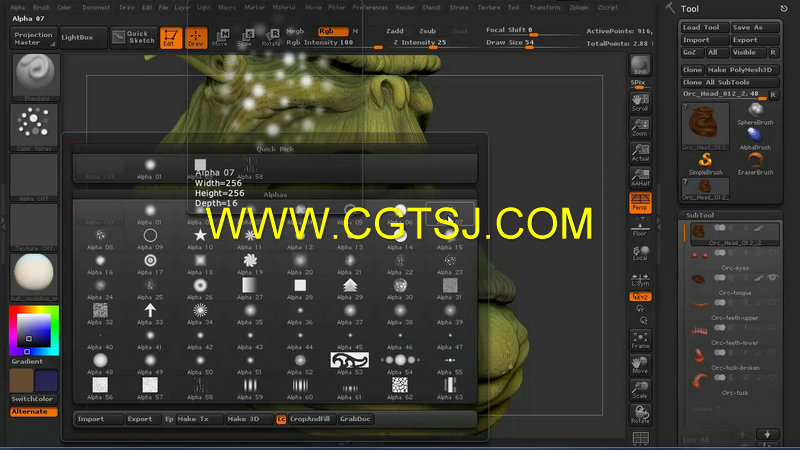Select Alpha 10 star alpha
The height and width of the screenshot is (450, 800).
[x=200, y=238]
